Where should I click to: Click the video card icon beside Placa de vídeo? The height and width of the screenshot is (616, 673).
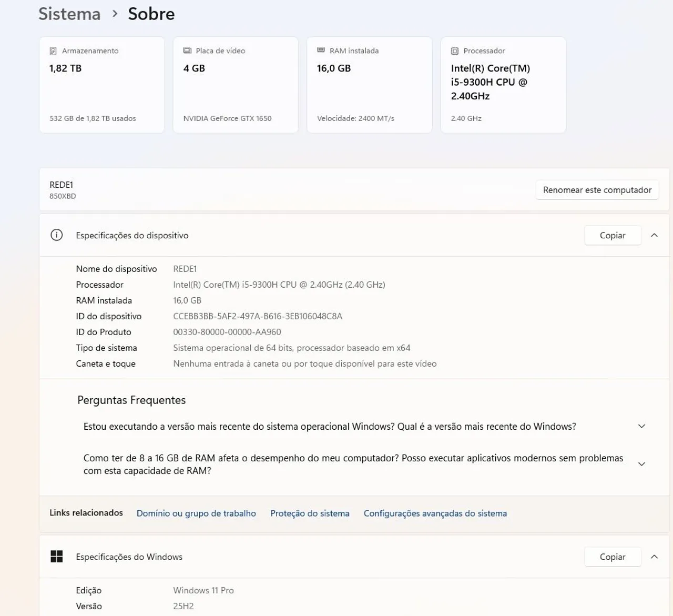(187, 51)
